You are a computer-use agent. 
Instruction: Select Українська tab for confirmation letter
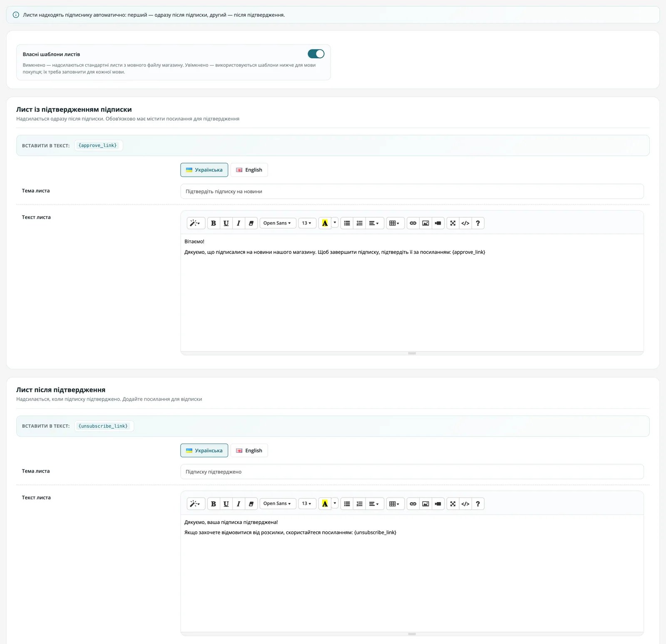pyautogui.click(x=204, y=170)
